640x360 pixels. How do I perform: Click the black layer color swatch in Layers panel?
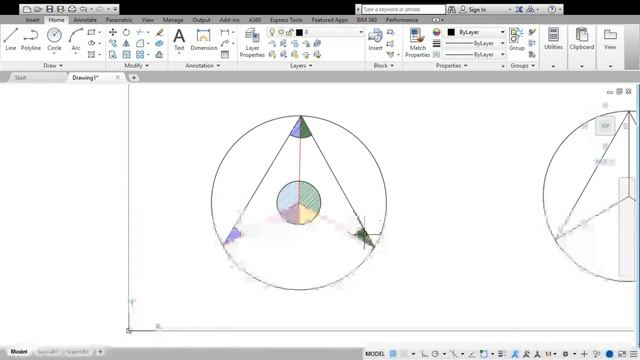coord(299,32)
